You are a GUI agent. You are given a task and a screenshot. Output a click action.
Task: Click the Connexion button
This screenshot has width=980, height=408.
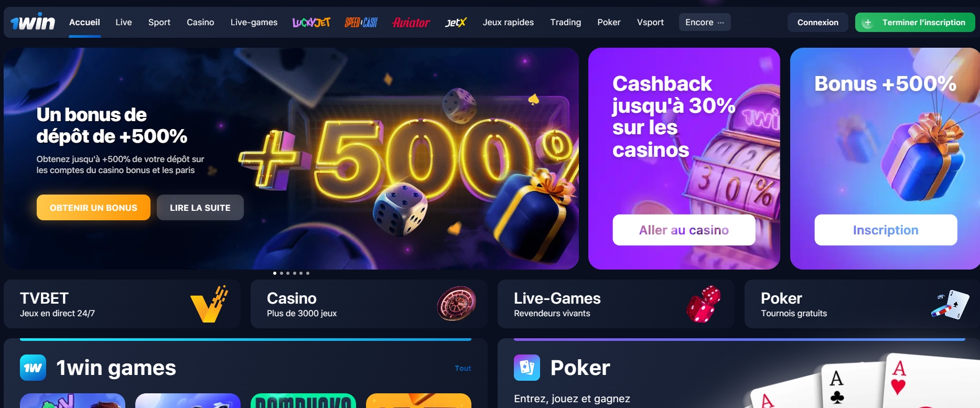click(x=818, y=22)
